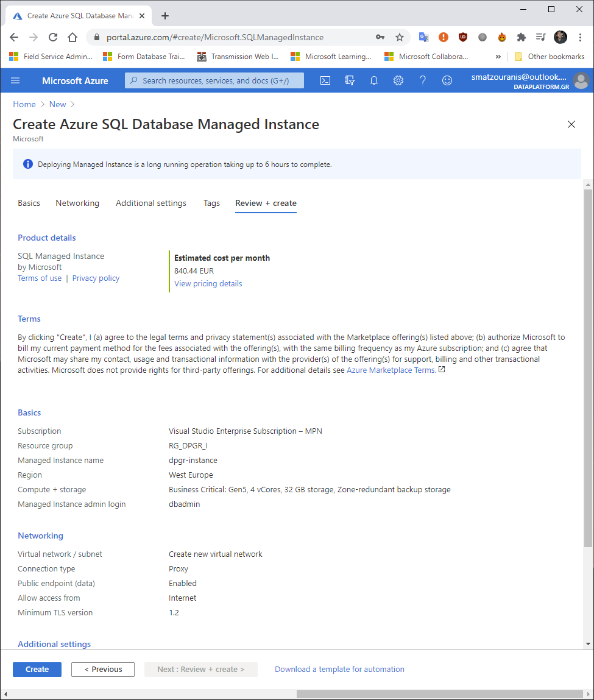The image size is (594, 700).
Task: Go back with the Previous button
Action: pos(102,669)
